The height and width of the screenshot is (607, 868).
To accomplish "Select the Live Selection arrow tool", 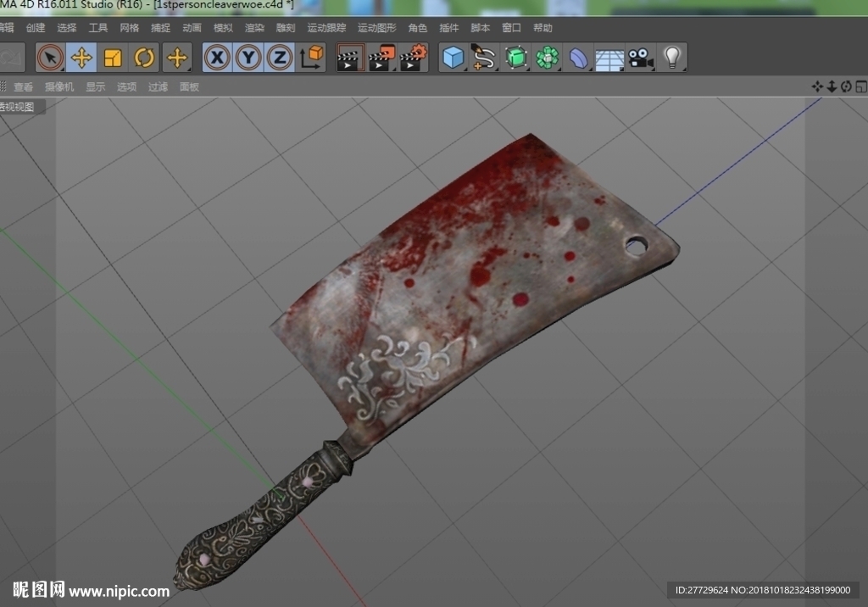I will [50, 58].
